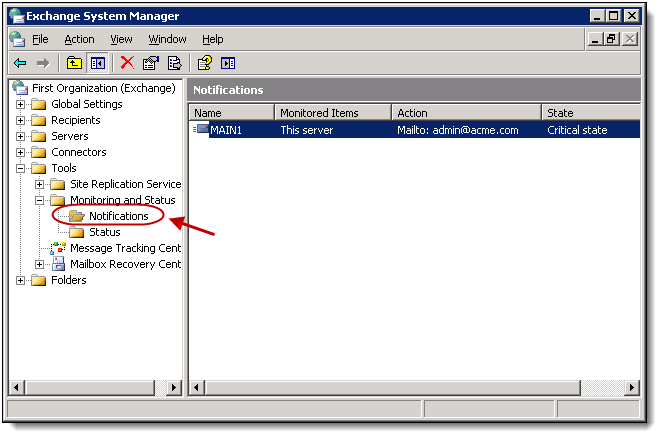
Task: Select the Status tree label
Action: [x=105, y=232]
